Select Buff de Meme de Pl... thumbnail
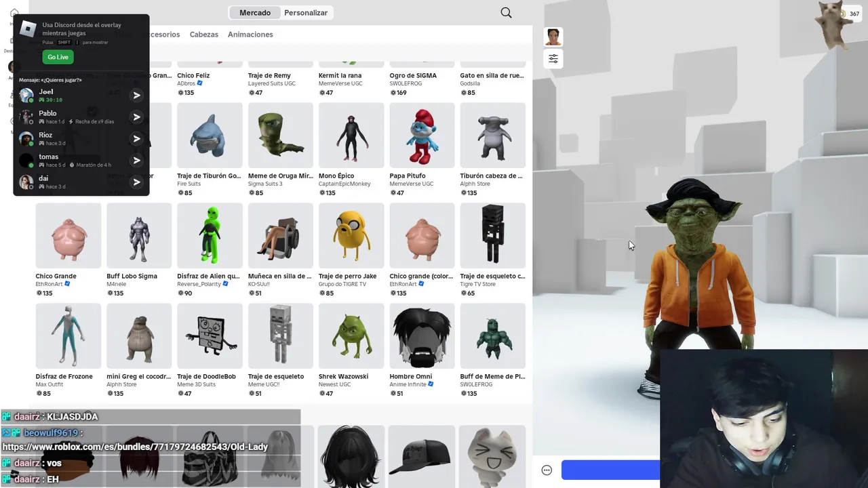The height and width of the screenshot is (488, 868). click(x=493, y=336)
